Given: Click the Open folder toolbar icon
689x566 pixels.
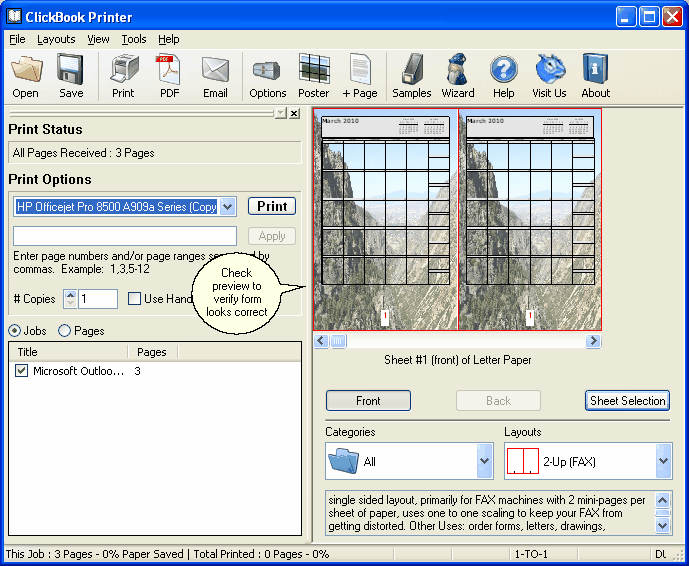Looking at the screenshot, I should [x=26, y=69].
